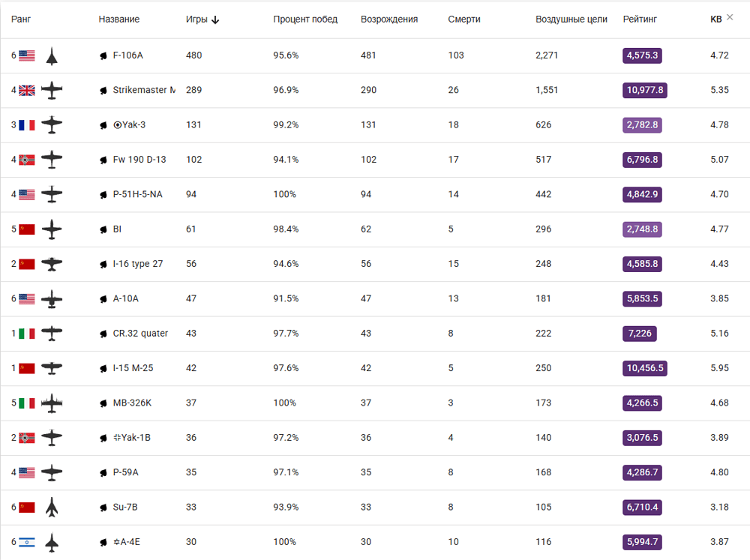Sort by Смерти column header
The image size is (750, 560).
pyautogui.click(x=464, y=19)
